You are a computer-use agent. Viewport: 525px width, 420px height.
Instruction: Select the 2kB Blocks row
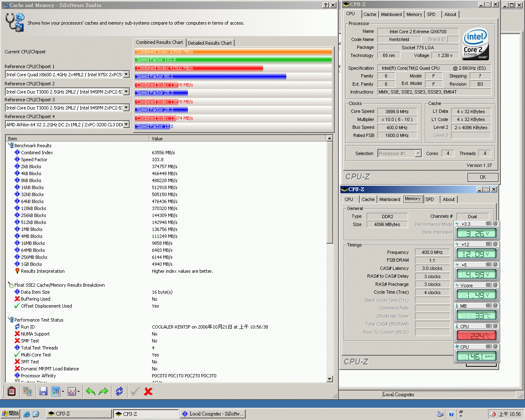point(166,167)
